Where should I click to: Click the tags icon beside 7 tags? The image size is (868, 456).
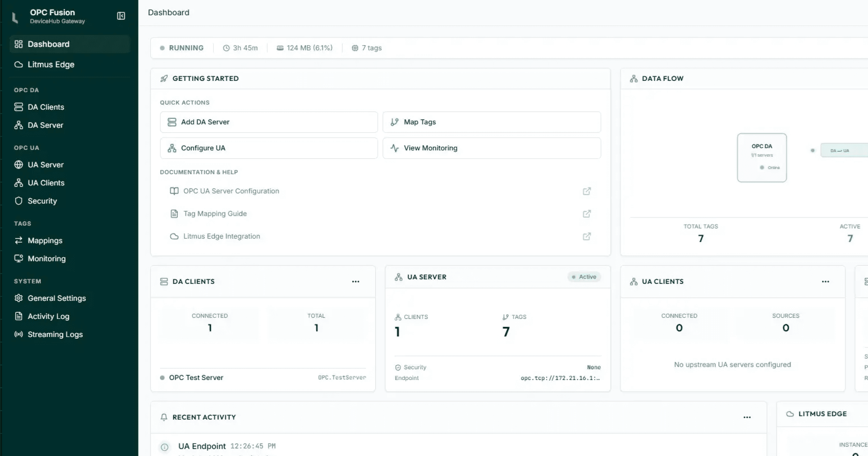[x=355, y=48]
